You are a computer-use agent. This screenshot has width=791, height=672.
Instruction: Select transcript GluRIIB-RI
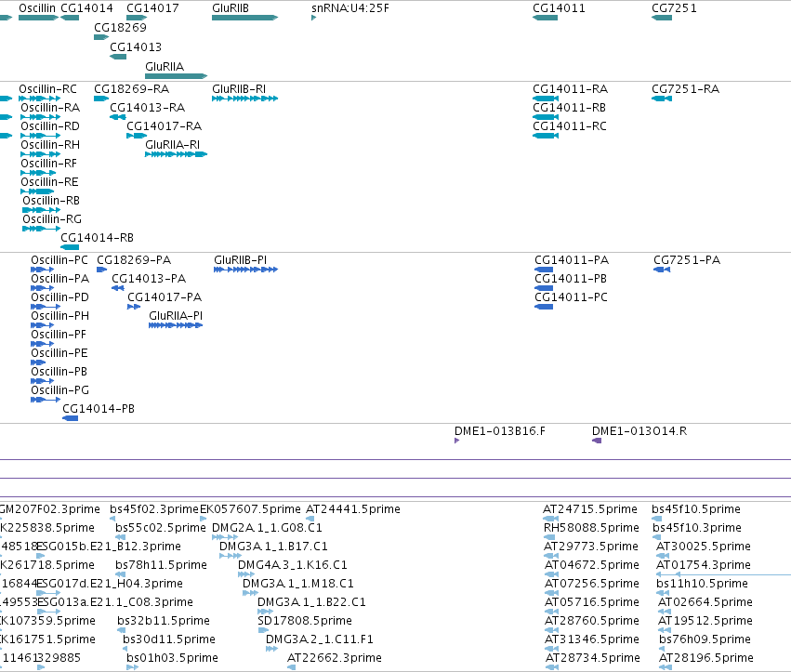pos(239,89)
